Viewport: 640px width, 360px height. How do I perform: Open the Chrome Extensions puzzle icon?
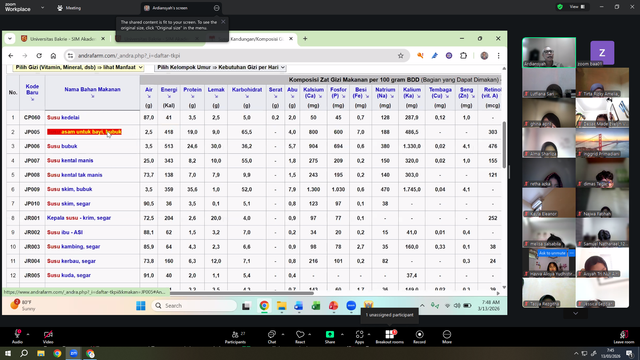463,56
